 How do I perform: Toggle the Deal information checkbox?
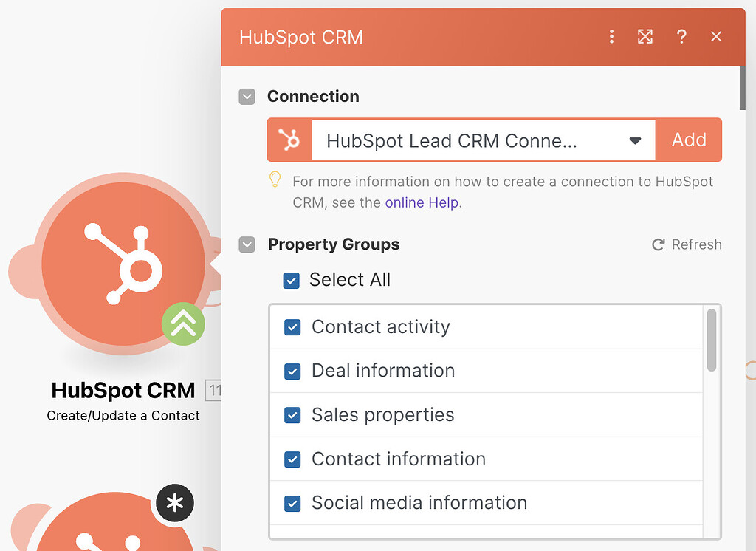(292, 371)
